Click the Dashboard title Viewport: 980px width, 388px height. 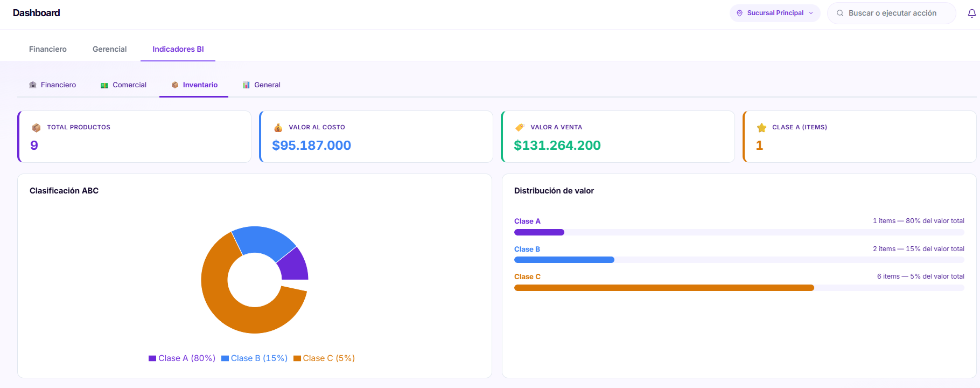click(x=37, y=13)
